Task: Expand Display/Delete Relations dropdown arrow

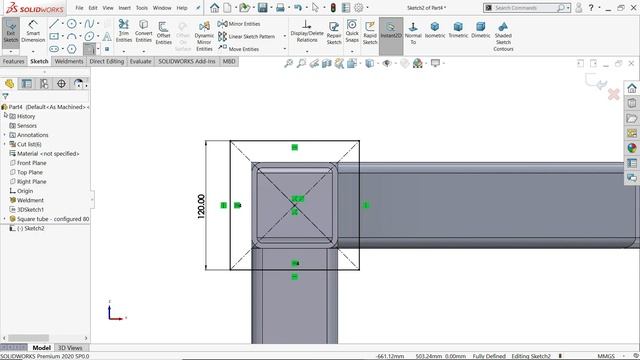Action: [x=307, y=51]
